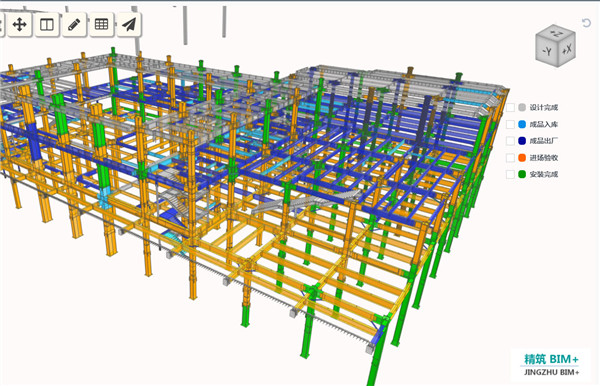Check the 安装完成 checkbox
Viewport: 600px width, 386px height.
[x=510, y=174]
